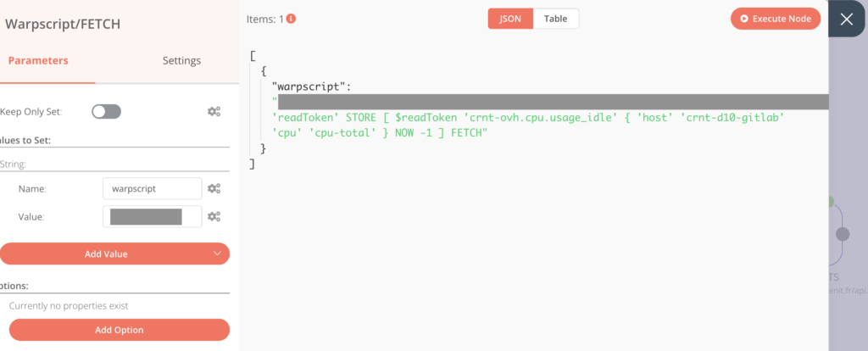
Task: Open the Keep Only Set parameter options gear
Action: (x=214, y=111)
